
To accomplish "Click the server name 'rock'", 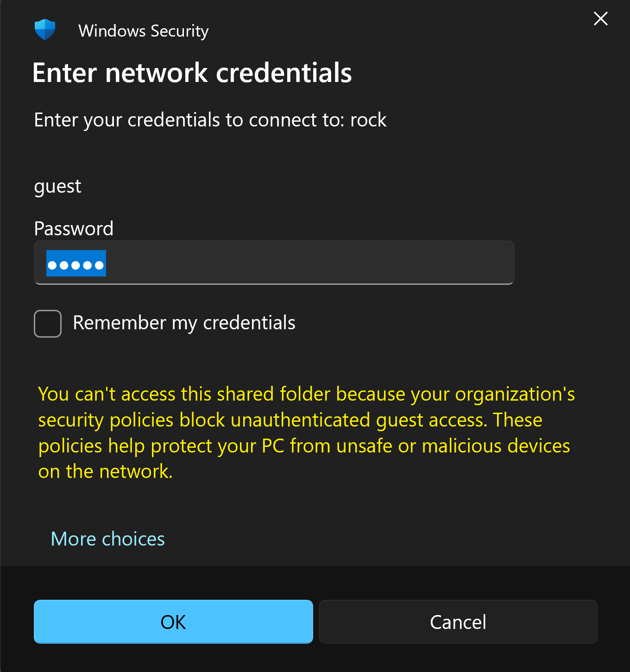I will [368, 120].
